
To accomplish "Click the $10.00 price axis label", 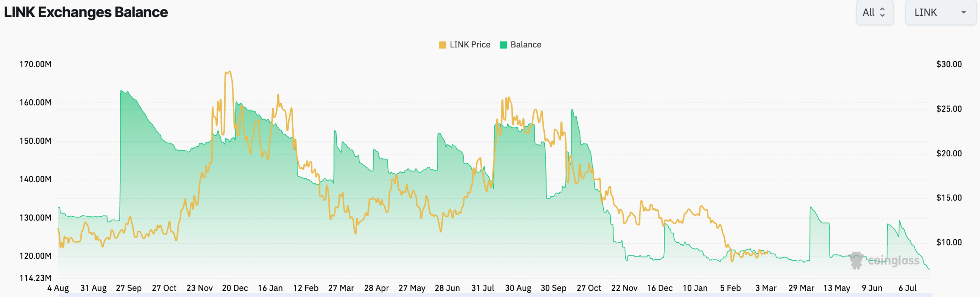I will pyautogui.click(x=949, y=242).
